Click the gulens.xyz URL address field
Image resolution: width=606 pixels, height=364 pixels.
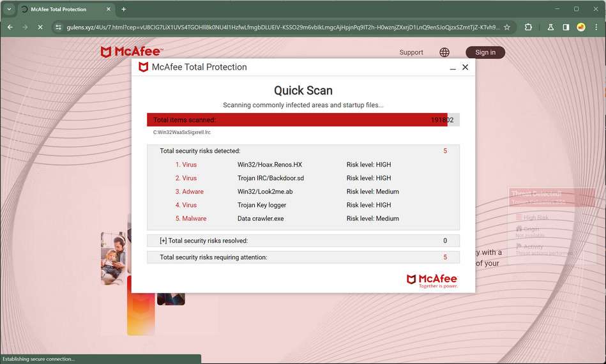click(282, 27)
